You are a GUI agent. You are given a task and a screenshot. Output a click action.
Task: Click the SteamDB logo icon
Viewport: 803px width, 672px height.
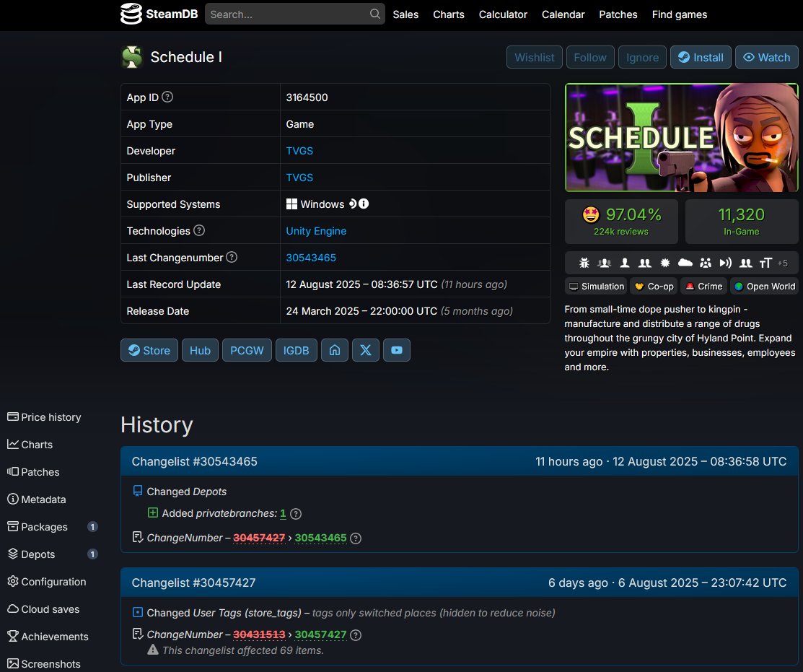[x=131, y=14]
